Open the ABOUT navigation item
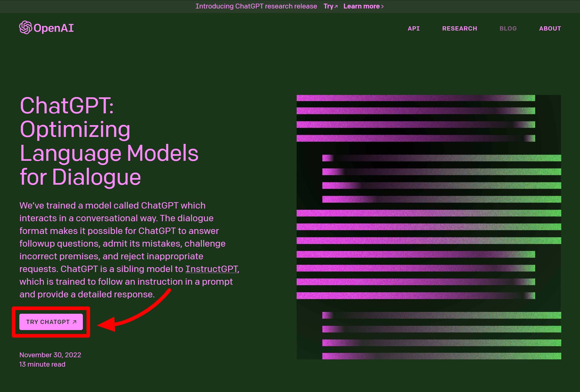This screenshot has width=580, height=392. tap(550, 28)
